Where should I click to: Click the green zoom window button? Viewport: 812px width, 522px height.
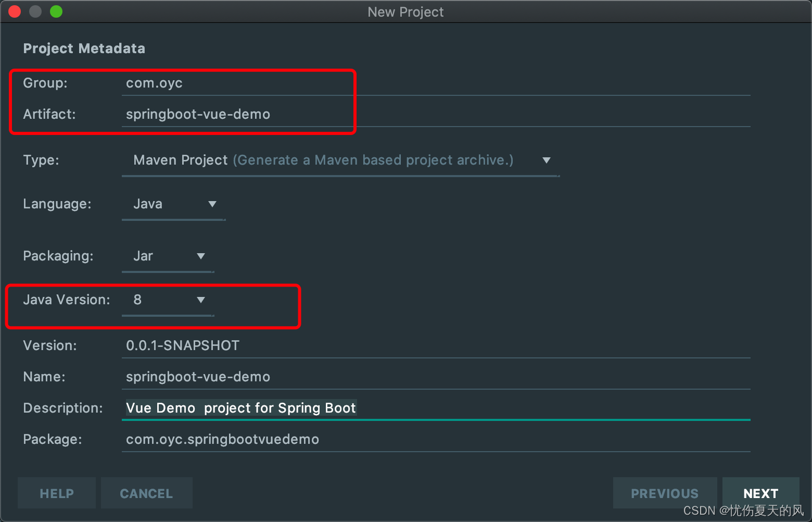[56, 11]
